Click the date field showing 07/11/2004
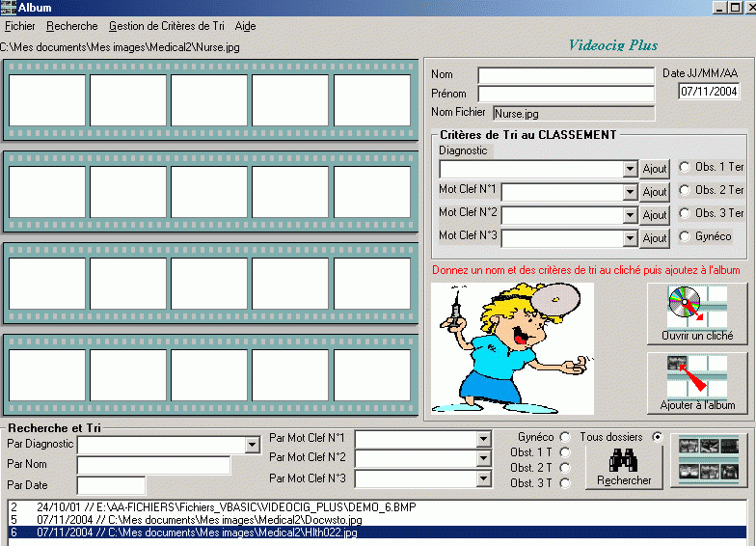The width and height of the screenshot is (756, 546). 709,91
